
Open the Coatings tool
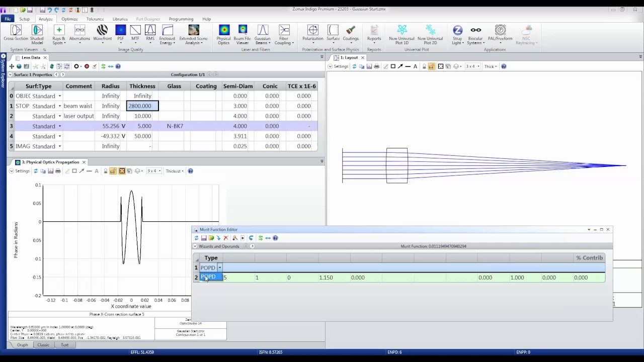pyautogui.click(x=351, y=33)
